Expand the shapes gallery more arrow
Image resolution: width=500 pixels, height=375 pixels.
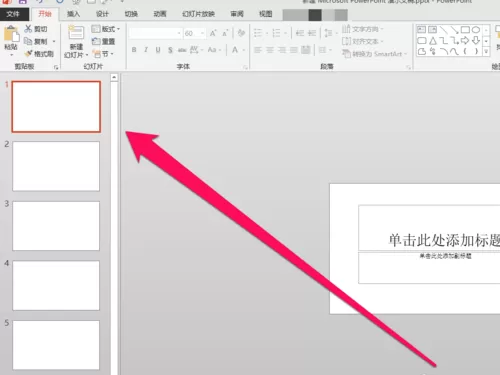click(486, 52)
